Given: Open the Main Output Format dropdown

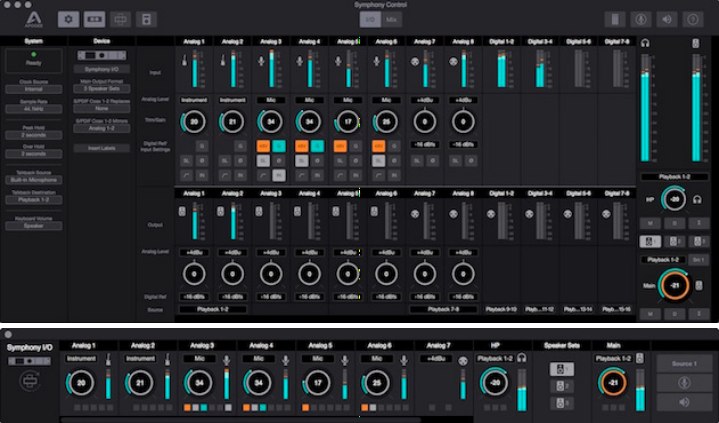Looking at the screenshot, I should click(101, 89).
